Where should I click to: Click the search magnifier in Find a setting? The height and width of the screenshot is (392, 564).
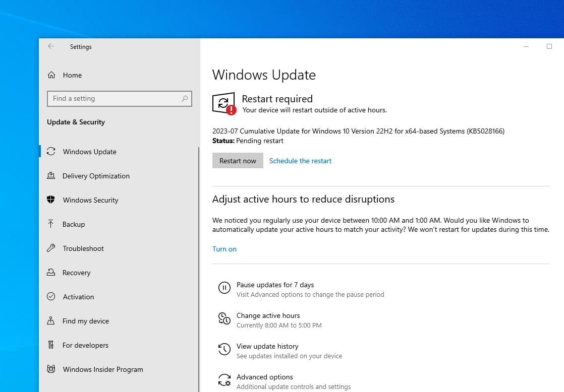point(185,99)
